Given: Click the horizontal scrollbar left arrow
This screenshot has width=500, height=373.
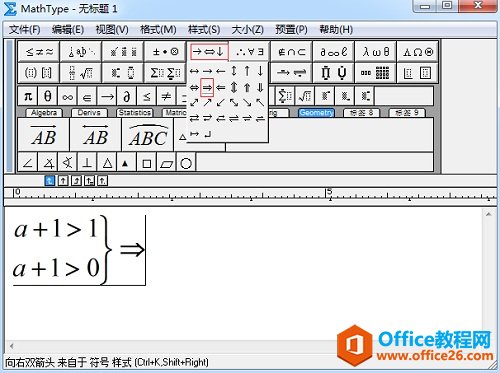Looking at the screenshot, I should [x=12, y=346].
